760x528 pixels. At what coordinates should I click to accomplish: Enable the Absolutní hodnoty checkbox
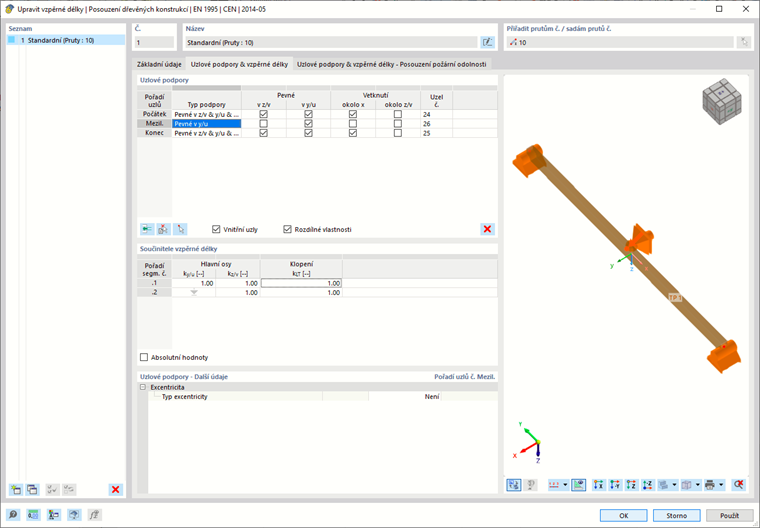pyautogui.click(x=144, y=357)
